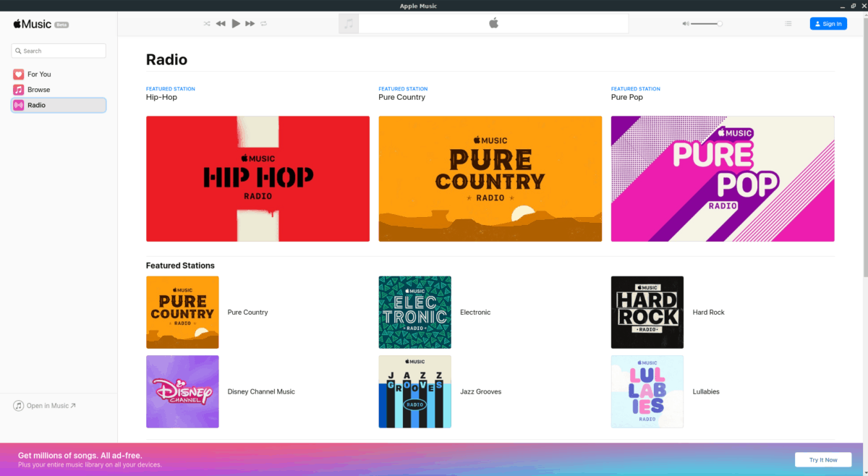
Task: Click the Apple logo in now playing display
Action: (x=494, y=24)
